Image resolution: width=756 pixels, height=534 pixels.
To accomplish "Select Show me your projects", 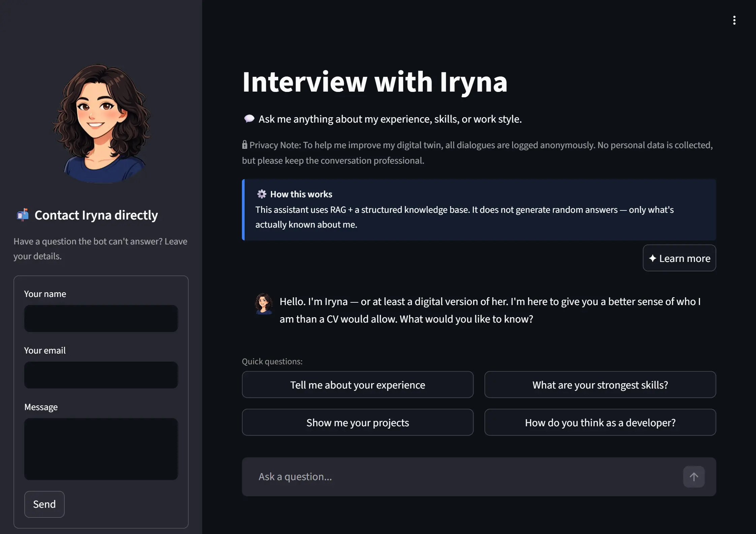I will tap(357, 422).
